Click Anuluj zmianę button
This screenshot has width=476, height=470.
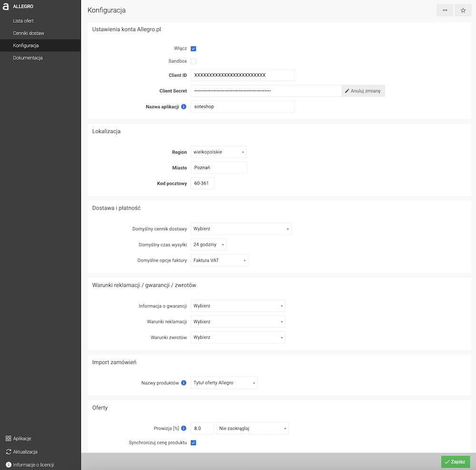coord(363,91)
